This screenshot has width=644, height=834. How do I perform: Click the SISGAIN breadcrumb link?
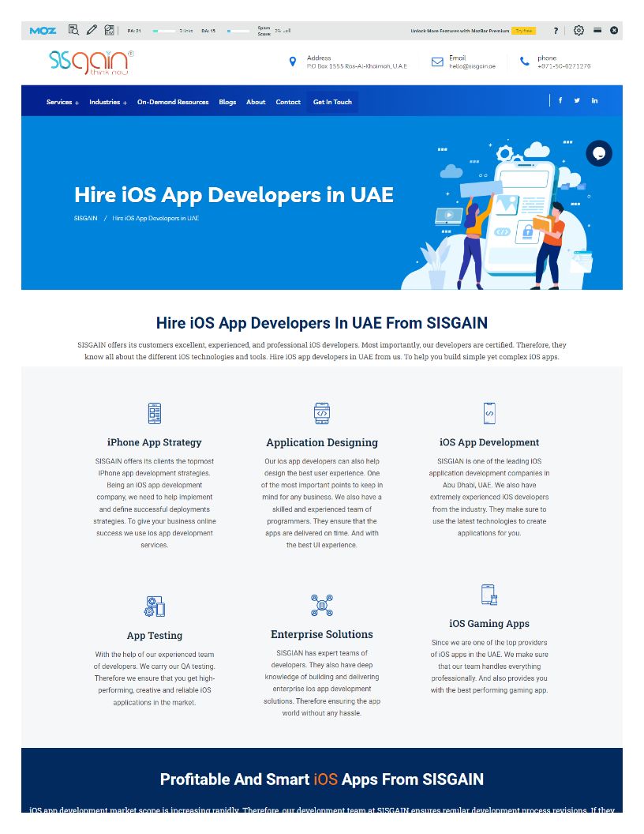coord(85,218)
